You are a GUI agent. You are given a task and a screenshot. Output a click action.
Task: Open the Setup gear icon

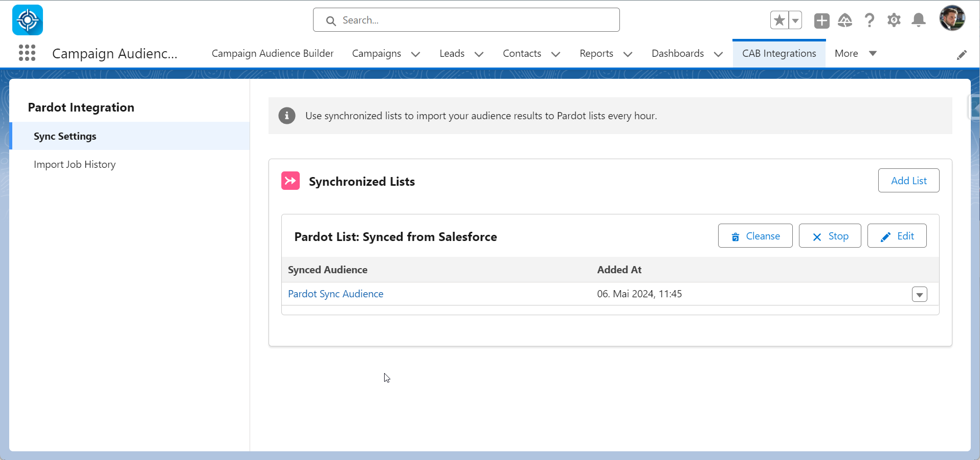(x=894, y=20)
